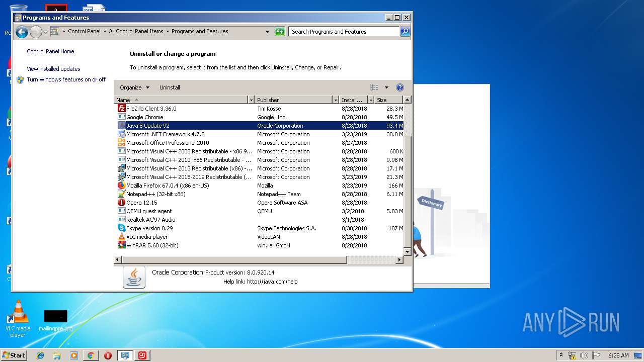Click the red taskbar application icon
644x362 pixels.
point(142,355)
